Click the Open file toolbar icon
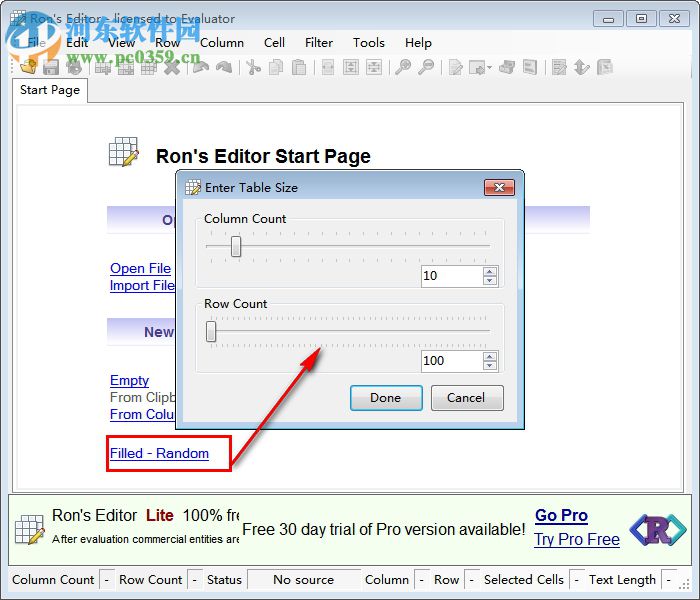 29,67
